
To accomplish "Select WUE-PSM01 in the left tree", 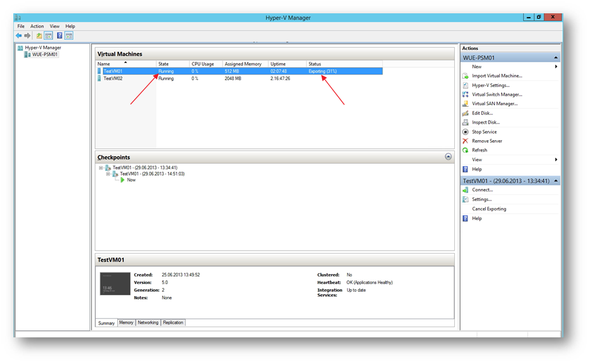I will (45, 55).
